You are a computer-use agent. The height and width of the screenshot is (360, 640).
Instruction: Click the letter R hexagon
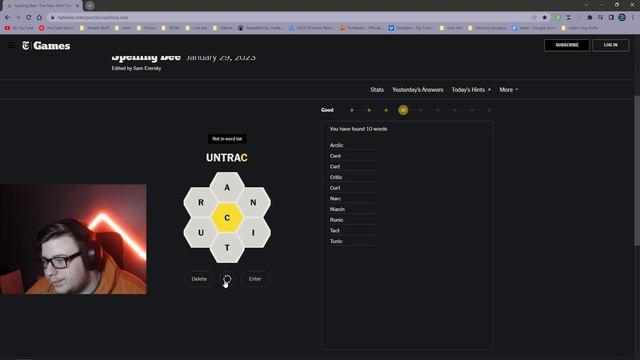click(x=201, y=202)
